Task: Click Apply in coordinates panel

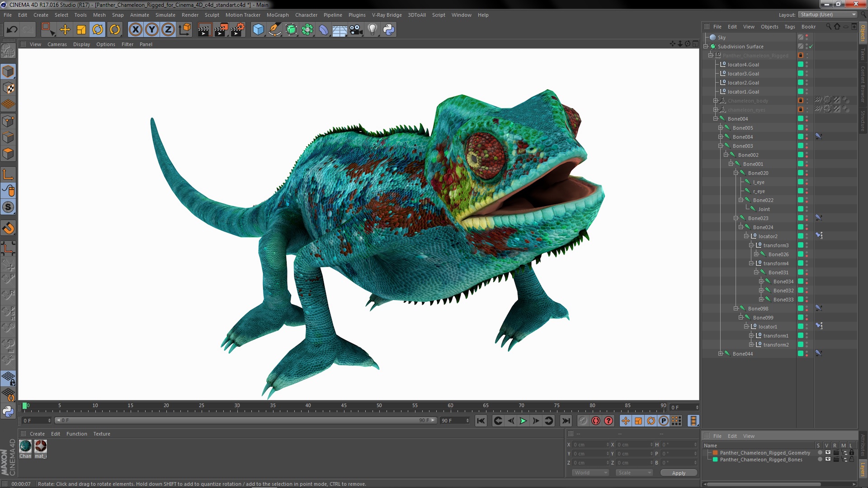Action: point(679,473)
